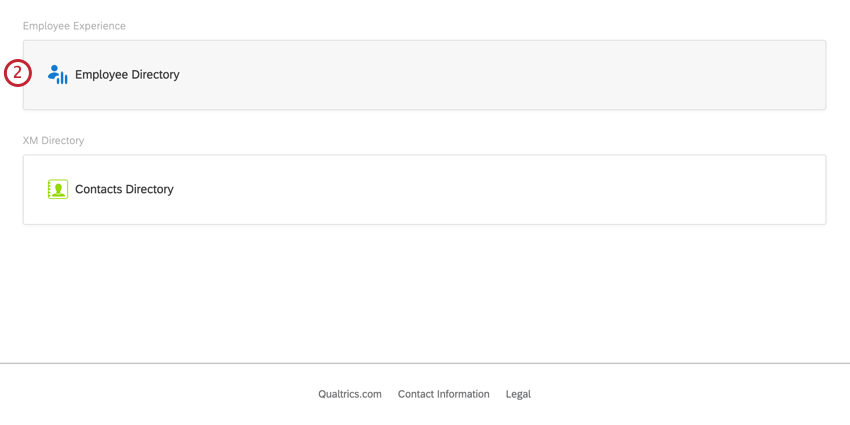Click the blue Employee Directory people icon

pyautogui.click(x=57, y=75)
